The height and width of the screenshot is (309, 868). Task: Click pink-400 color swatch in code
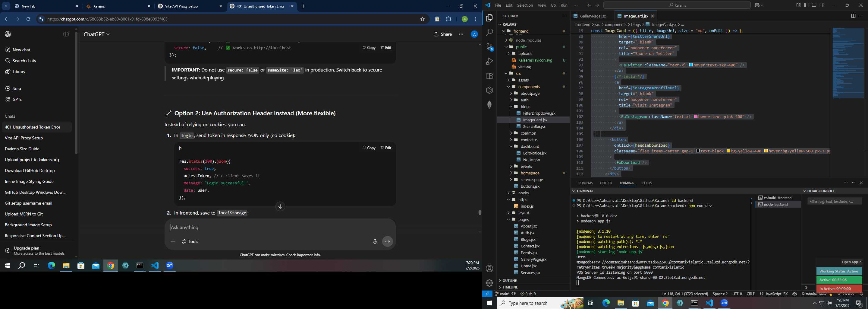click(x=696, y=116)
